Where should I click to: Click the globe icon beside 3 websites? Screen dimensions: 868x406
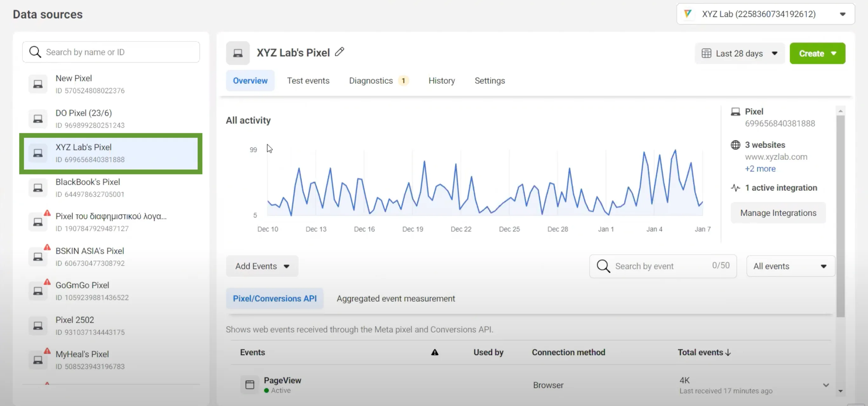(736, 145)
